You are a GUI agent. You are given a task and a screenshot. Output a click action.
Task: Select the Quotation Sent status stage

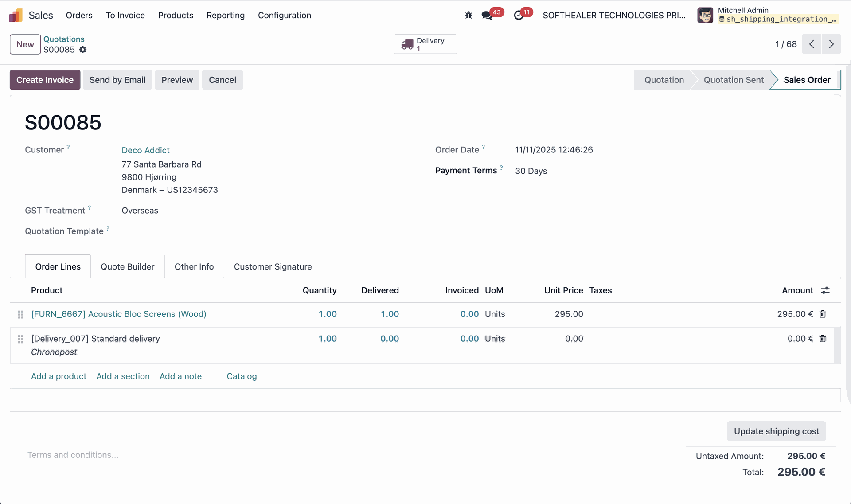733,80
